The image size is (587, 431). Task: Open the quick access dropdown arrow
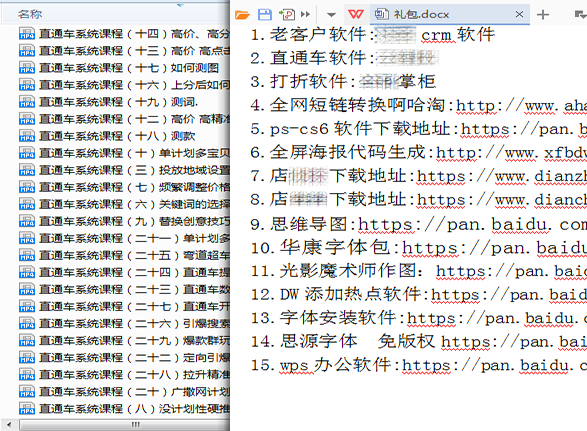(x=331, y=15)
